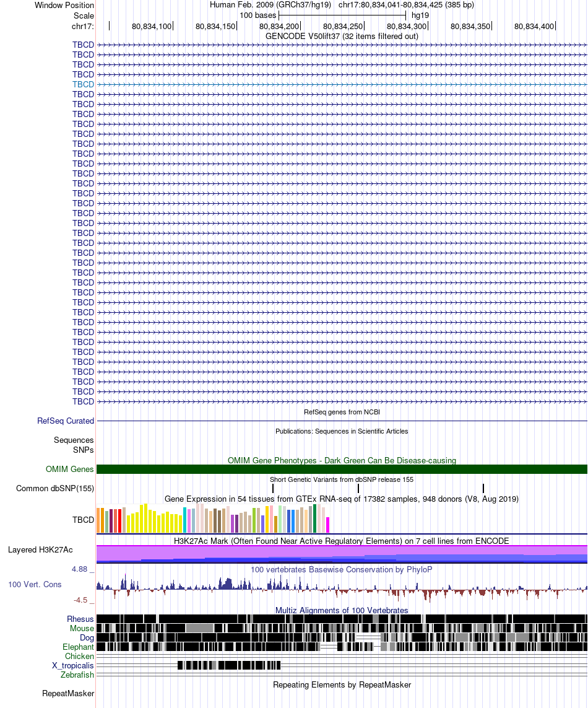Click the RefSeq Curated intron line
Viewport: 588px width, 708px height.
coord(342,421)
